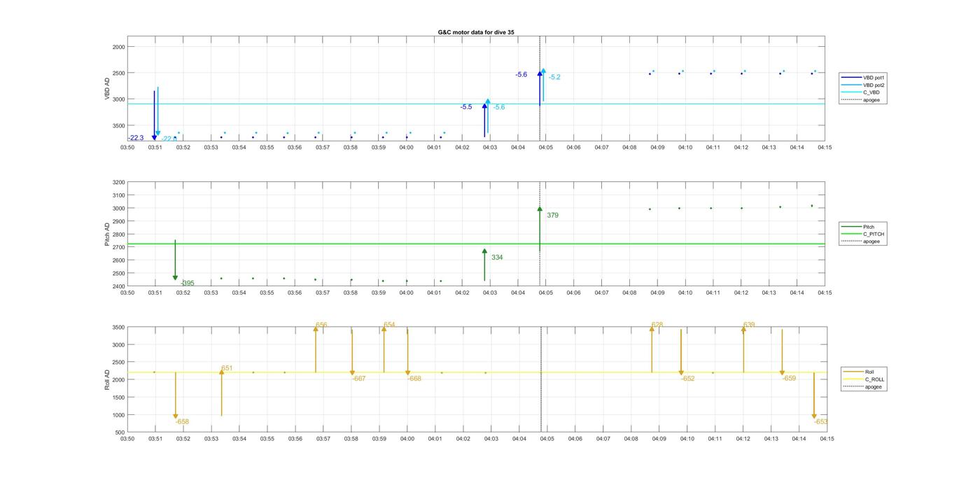This screenshot has width=980, height=485.
Task: Select 'apogee' entry in Roll plot legend
Action: pyautogui.click(x=864, y=387)
